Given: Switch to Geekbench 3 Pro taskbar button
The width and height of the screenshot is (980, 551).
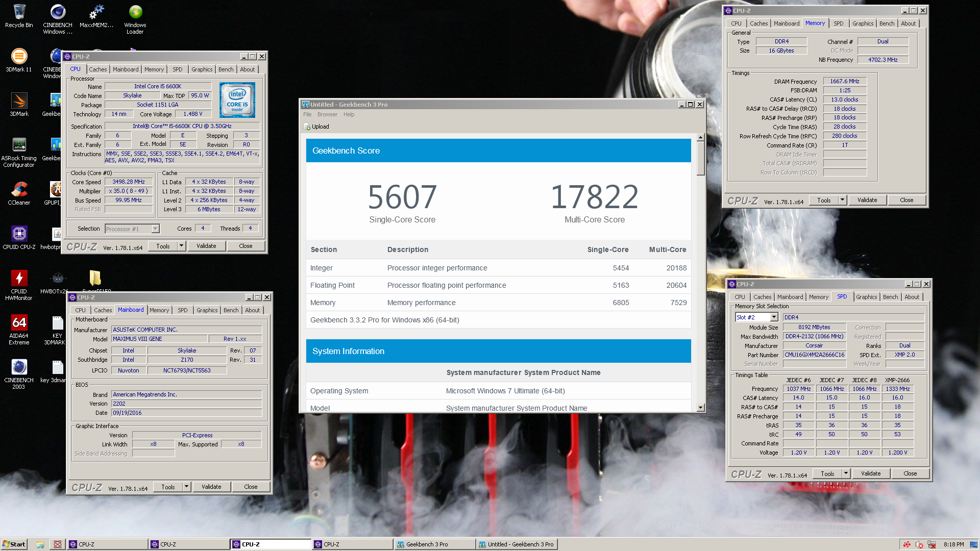Looking at the screenshot, I should coord(434,544).
